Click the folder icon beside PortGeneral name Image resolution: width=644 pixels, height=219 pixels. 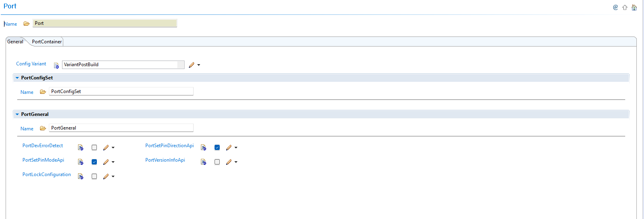click(x=43, y=128)
